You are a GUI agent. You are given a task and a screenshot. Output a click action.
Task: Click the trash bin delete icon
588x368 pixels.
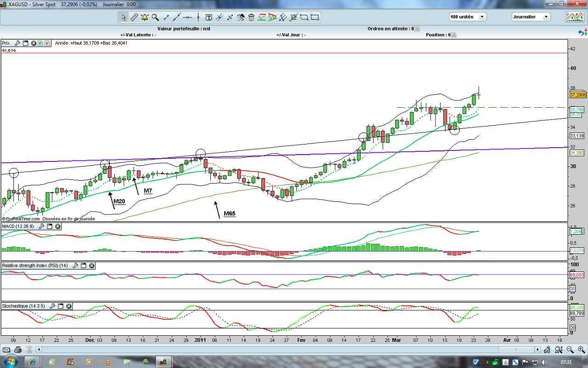tap(251, 17)
